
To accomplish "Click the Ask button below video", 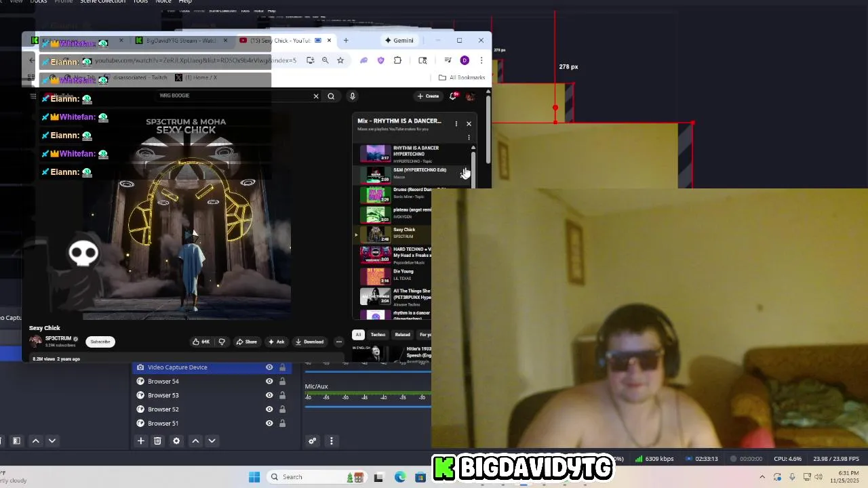I will click(x=277, y=342).
